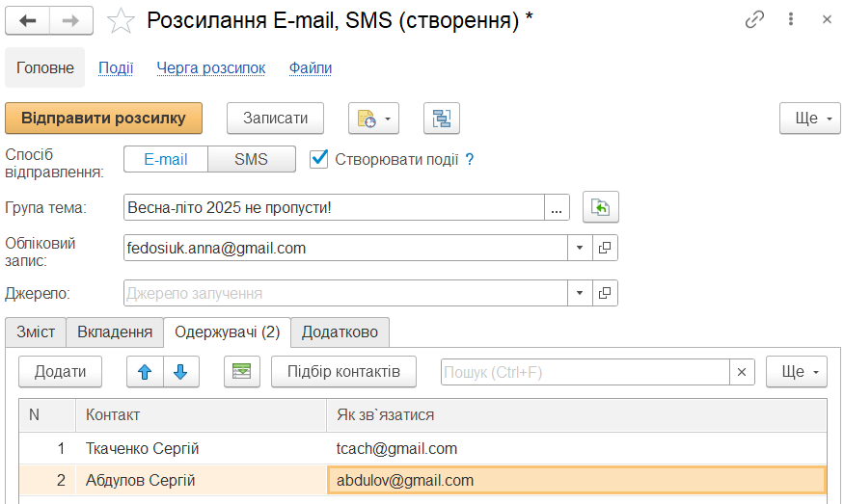Select the Ткаченко Сергій contact cell
The height and width of the screenshot is (504, 844).
[x=202, y=449]
